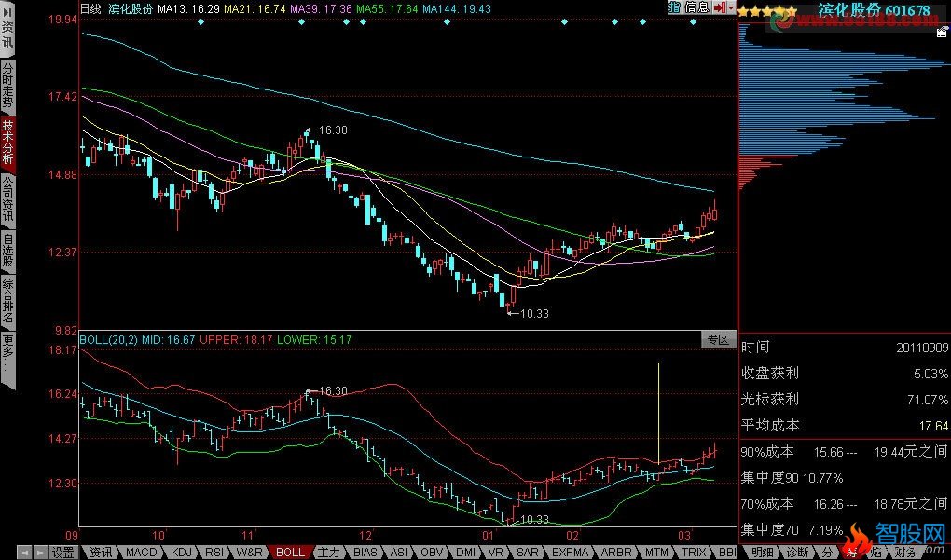Screen dimensions: 951x560
Task: Click the red arrow-to-bar panel icon
Action: coord(720,7)
